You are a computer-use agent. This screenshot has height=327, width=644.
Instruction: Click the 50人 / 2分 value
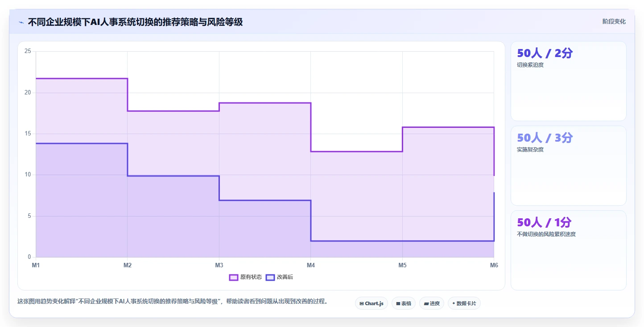[545, 53]
